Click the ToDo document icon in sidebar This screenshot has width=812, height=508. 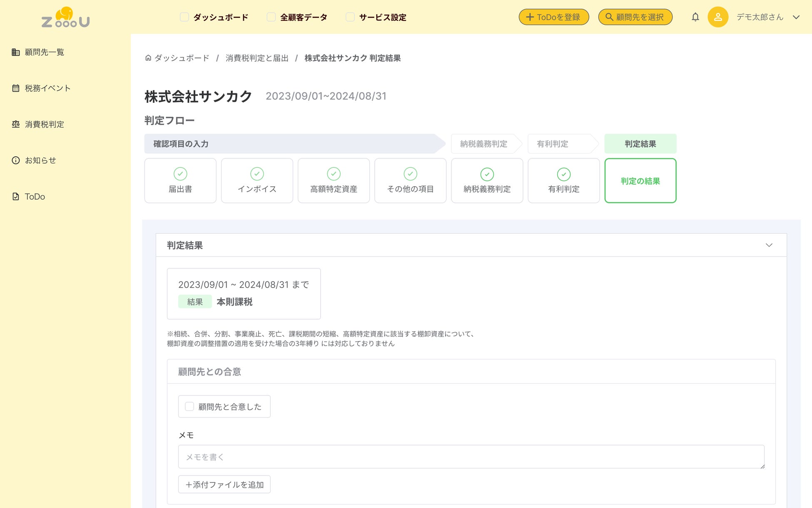click(x=16, y=197)
